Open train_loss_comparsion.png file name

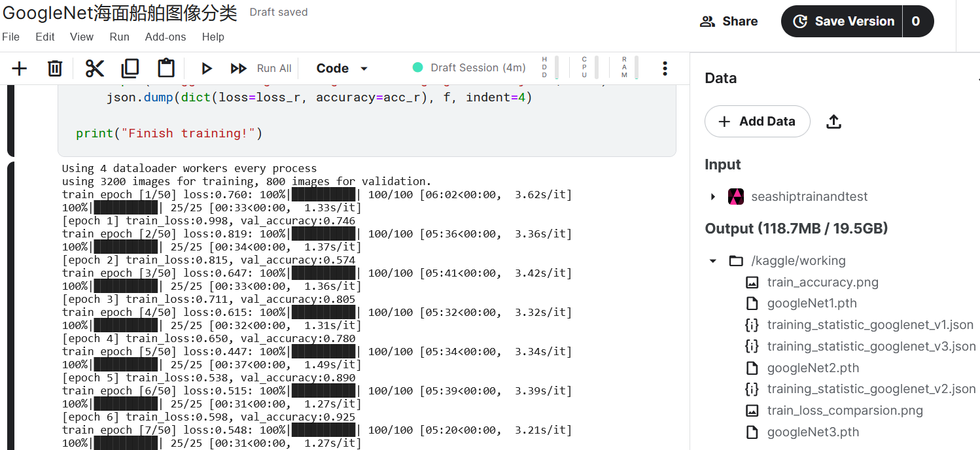[845, 411]
